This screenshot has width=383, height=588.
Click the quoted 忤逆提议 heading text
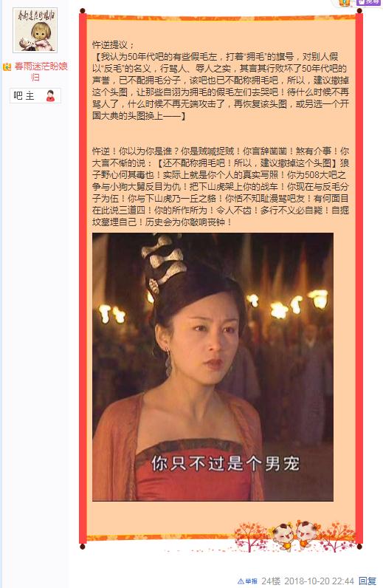113,45
